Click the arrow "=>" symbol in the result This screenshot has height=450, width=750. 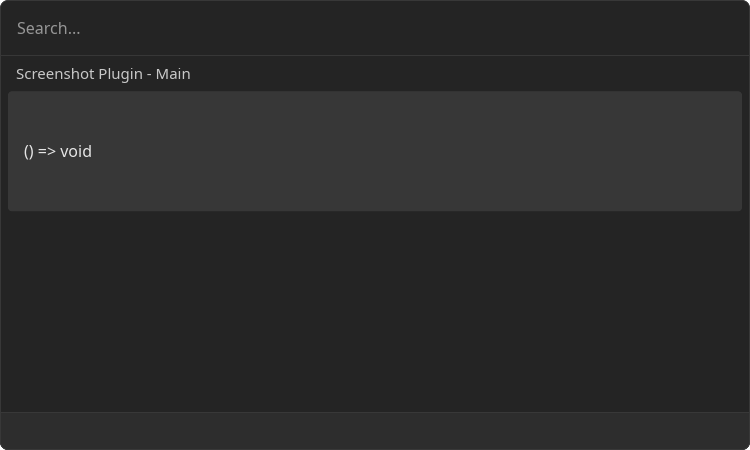(47, 152)
